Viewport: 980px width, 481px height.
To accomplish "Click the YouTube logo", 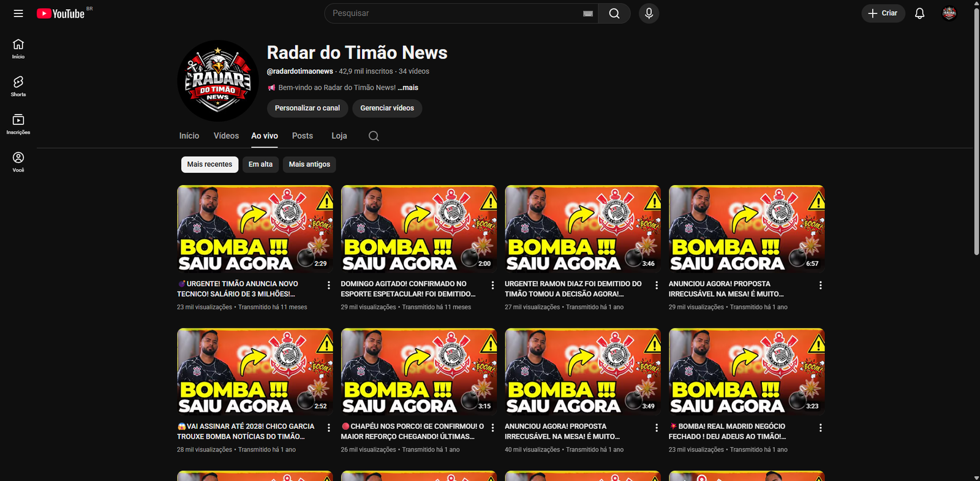I will coord(61,13).
